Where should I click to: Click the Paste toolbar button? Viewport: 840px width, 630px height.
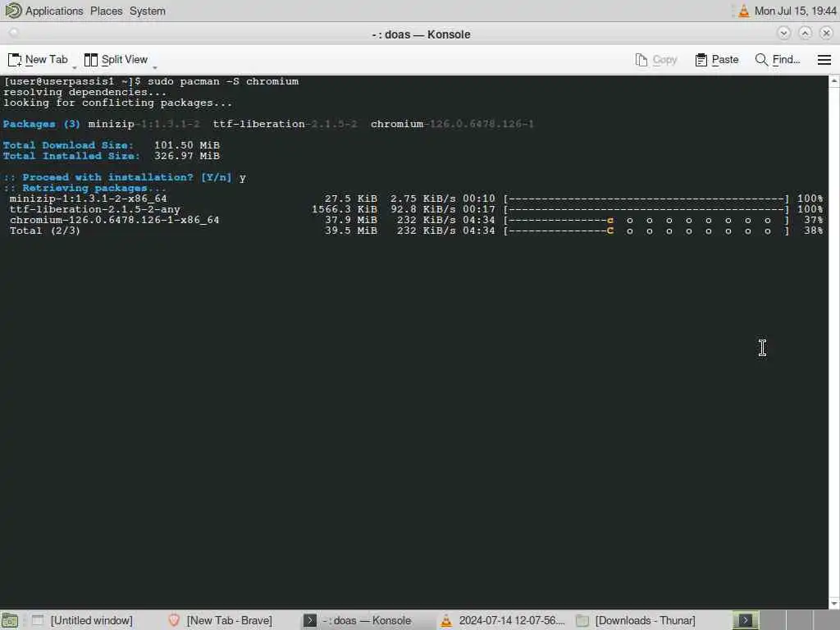click(717, 59)
